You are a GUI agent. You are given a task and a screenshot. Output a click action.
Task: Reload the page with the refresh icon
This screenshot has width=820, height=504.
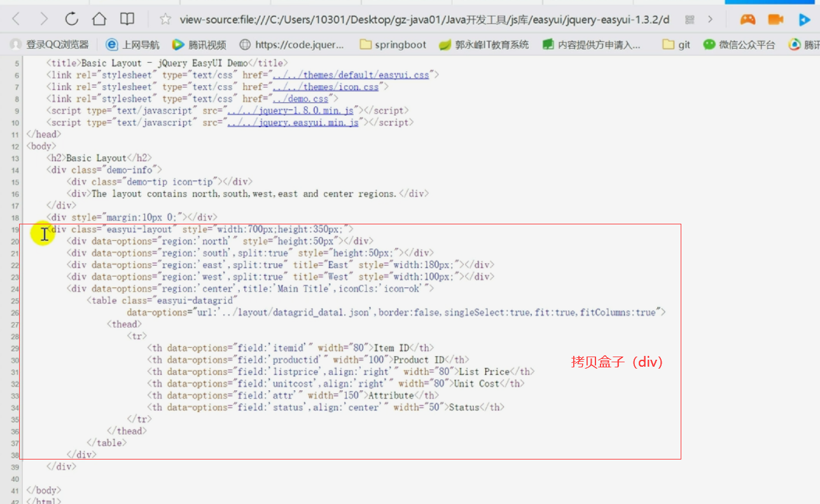click(x=72, y=19)
